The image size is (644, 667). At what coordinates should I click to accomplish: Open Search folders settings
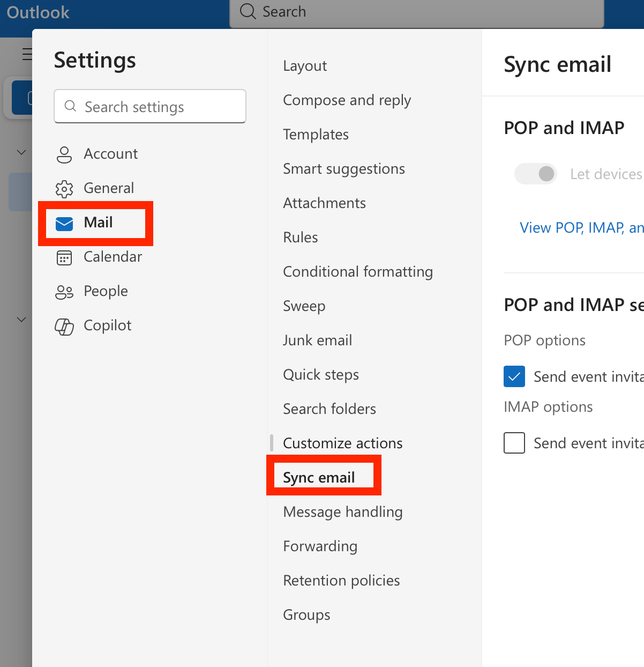click(329, 409)
